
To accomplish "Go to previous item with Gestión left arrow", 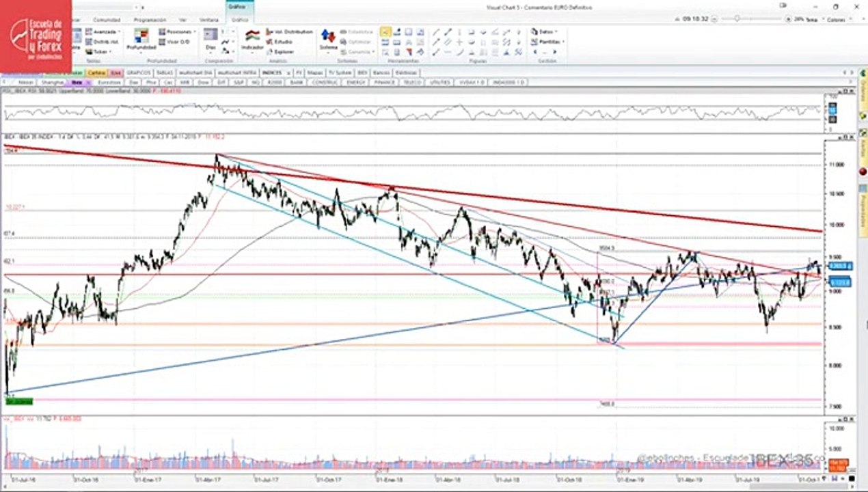I will [536, 52].
